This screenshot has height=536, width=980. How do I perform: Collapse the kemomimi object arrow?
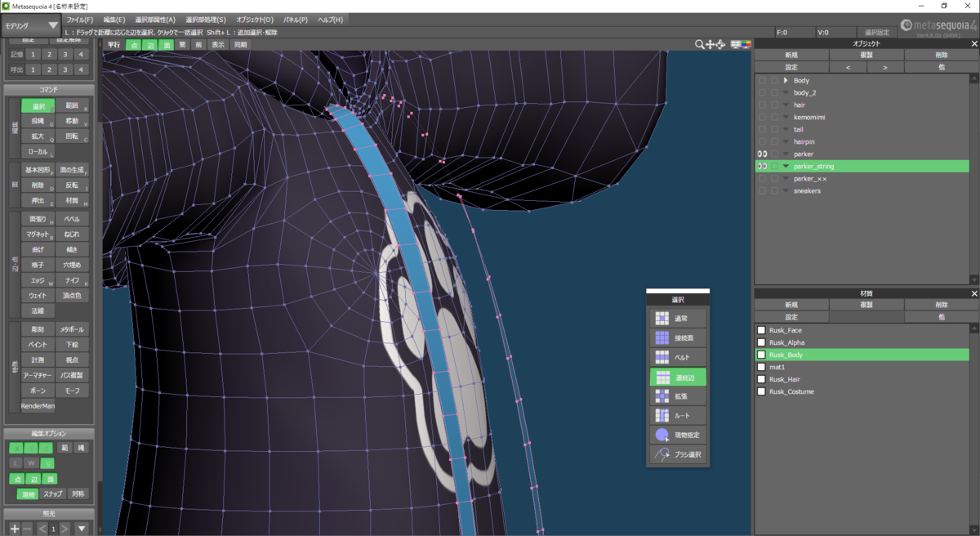click(786, 117)
